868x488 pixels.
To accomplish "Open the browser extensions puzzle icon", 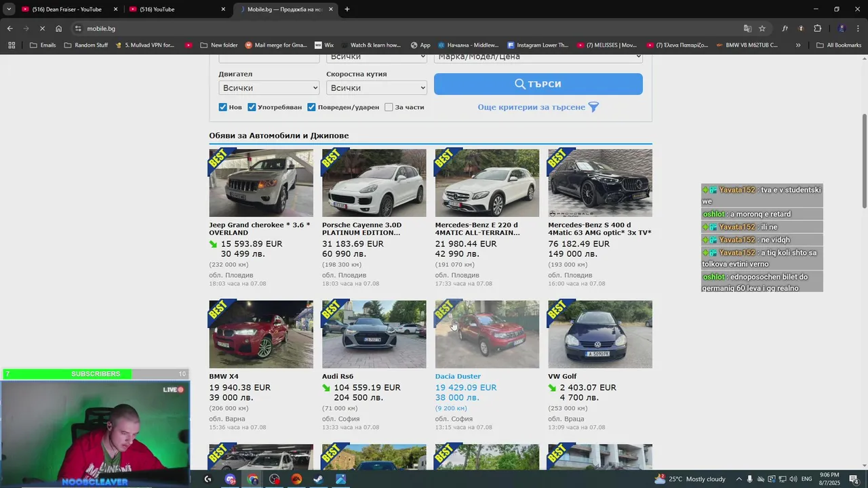I will (x=817, y=28).
